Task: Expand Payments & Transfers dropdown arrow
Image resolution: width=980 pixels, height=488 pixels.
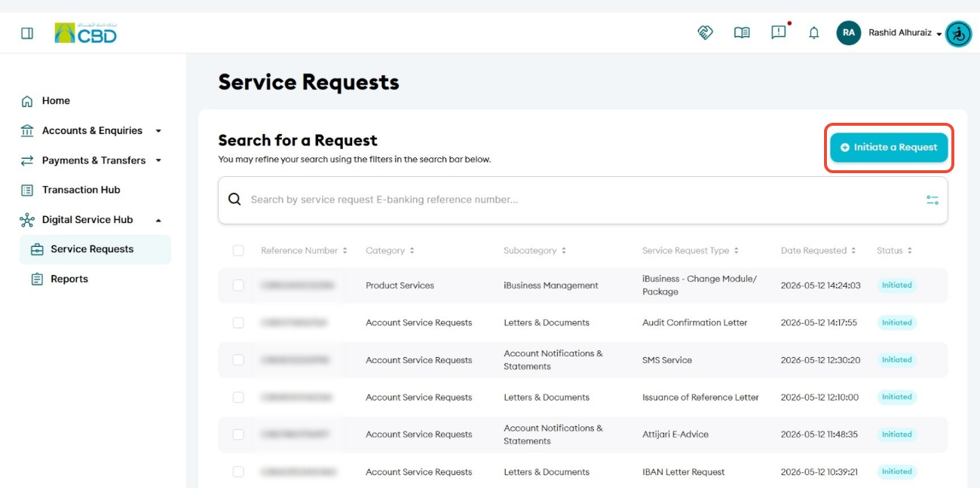Action: click(158, 160)
